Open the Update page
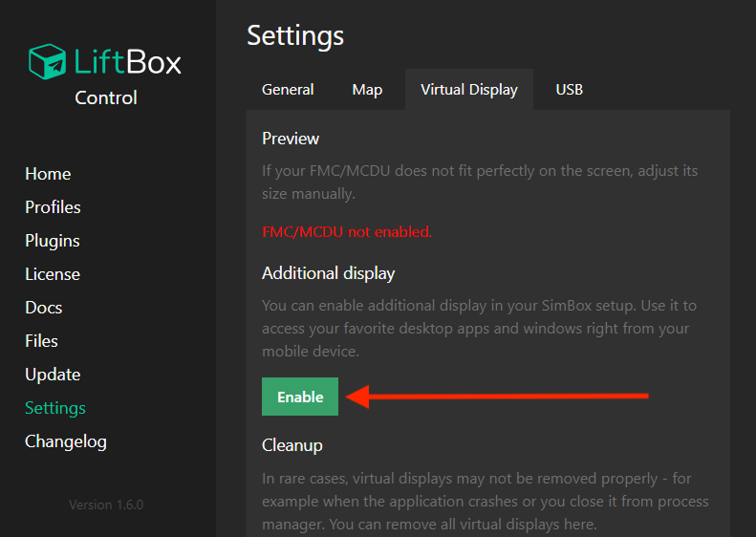The image size is (756, 537). (x=53, y=375)
